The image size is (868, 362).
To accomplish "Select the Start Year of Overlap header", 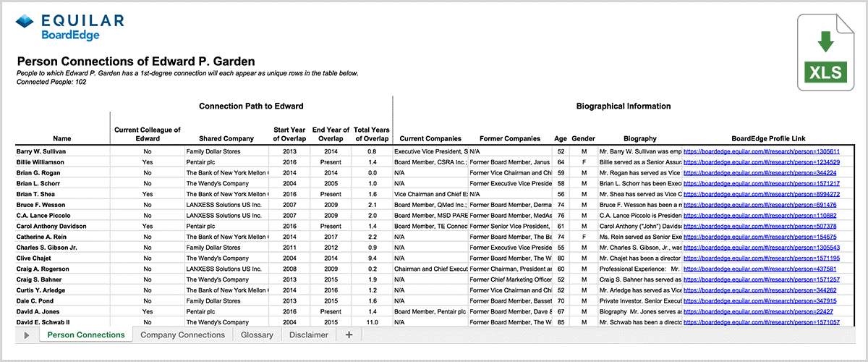I will pyautogui.click(x=290, y=134).
